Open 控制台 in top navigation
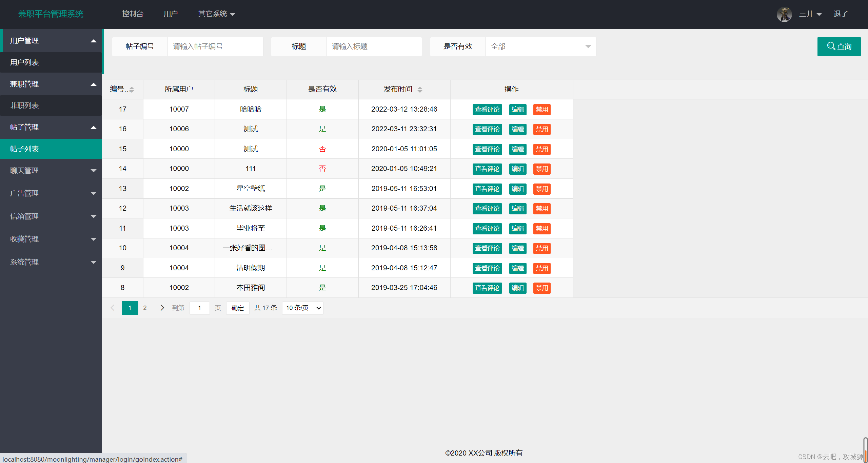The width and height of the screenshot is (868, 463). click(x=133, y=14)
